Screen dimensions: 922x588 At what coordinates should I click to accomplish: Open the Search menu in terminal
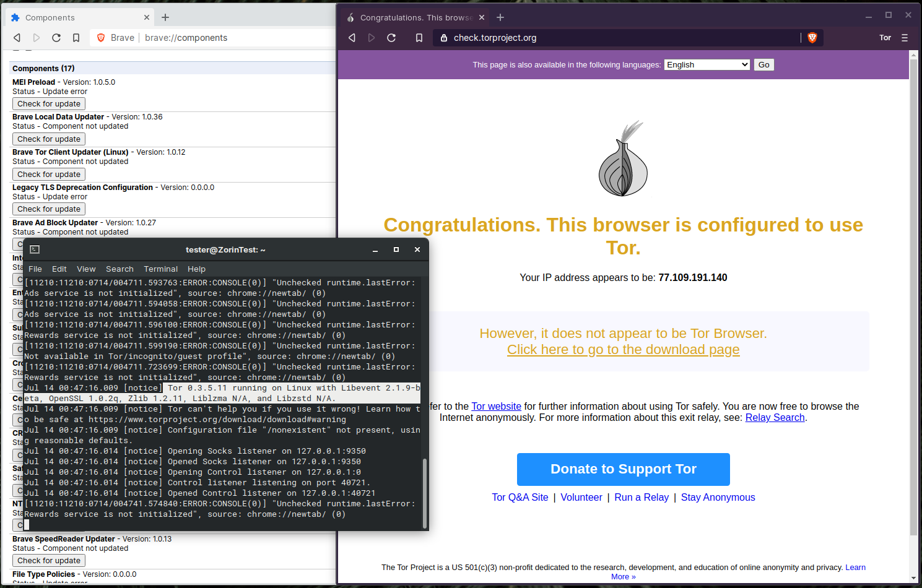click(120, 269)
